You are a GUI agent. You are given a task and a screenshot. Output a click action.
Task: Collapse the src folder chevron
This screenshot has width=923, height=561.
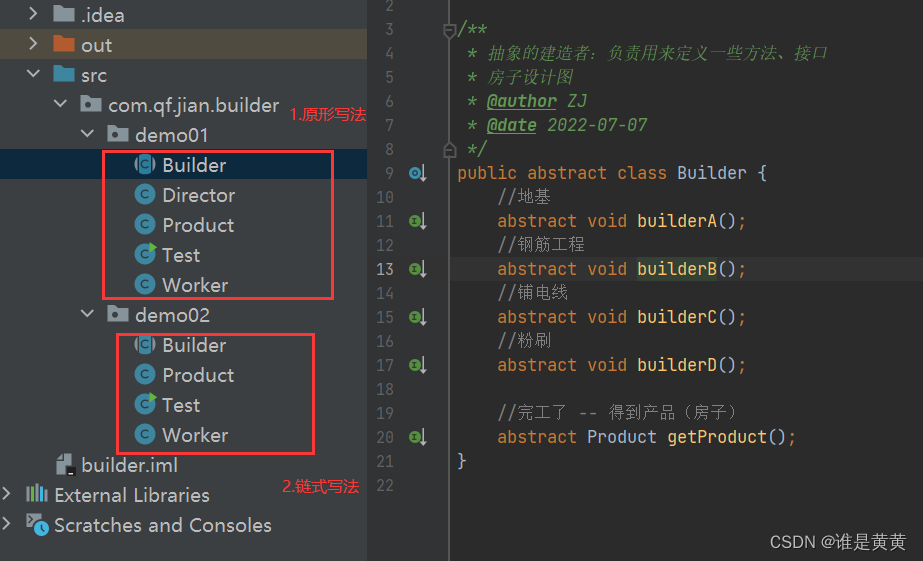pyautogui.click(x=34, y=74)
